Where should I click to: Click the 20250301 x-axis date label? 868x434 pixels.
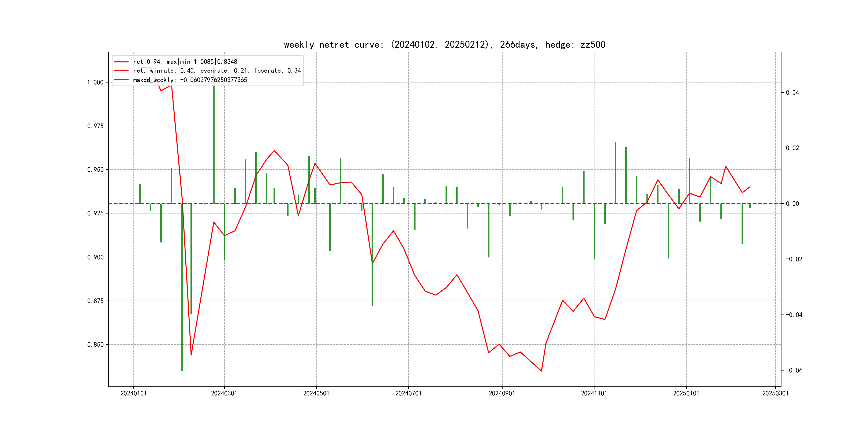[x=775, y=393]
